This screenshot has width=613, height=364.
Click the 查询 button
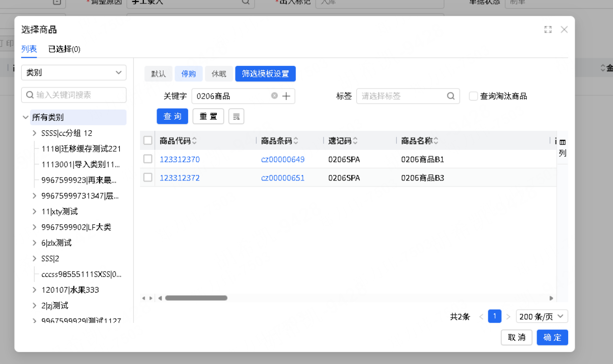click(173, 117)
